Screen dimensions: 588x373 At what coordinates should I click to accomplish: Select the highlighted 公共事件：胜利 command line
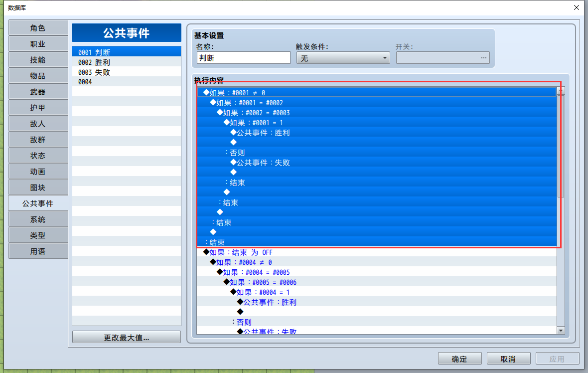[x=377, y=133]
